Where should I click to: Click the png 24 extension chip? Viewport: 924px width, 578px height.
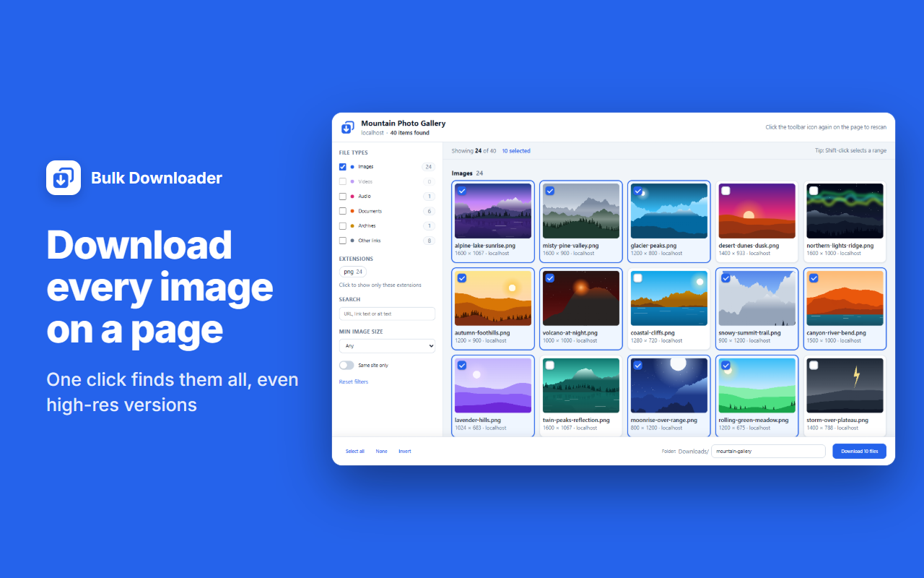(353, 272)
